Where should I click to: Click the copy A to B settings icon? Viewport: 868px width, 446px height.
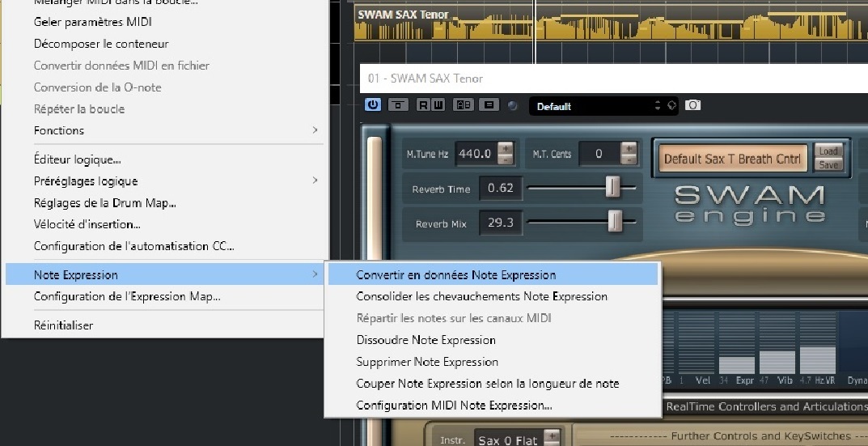click(x=489, y=104)
